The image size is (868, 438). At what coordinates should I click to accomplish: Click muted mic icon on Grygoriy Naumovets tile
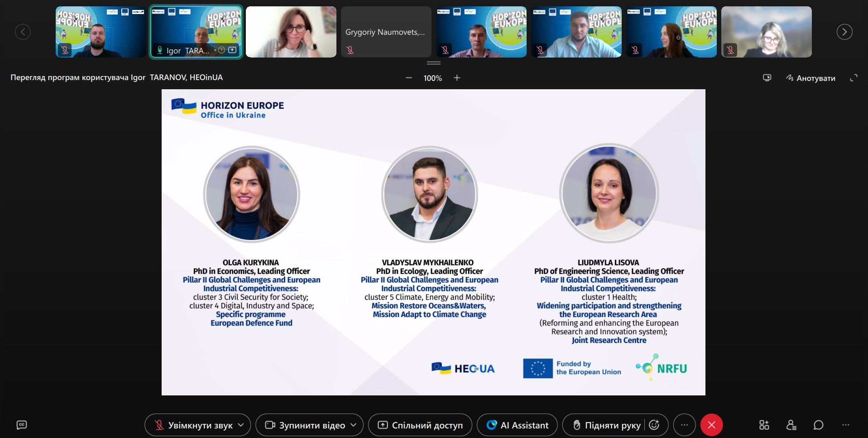pos(350,50)
